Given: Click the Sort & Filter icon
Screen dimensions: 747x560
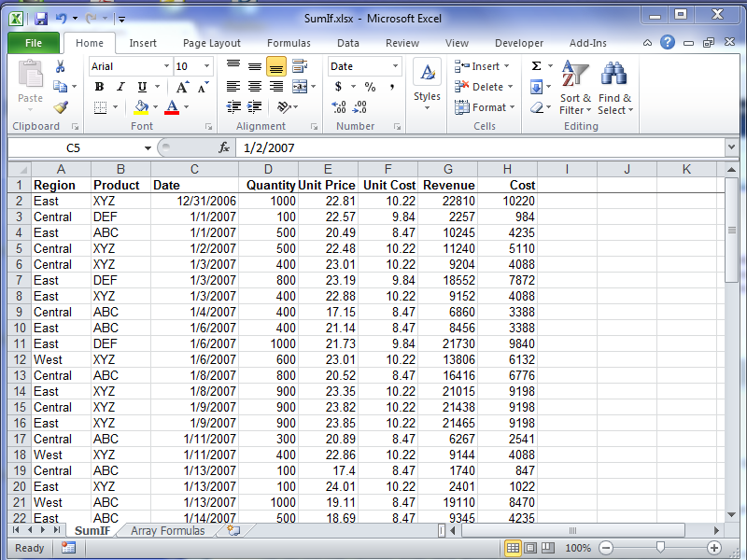Looking at the screenshot, I should pyautogui.click(x=575, y=75).
